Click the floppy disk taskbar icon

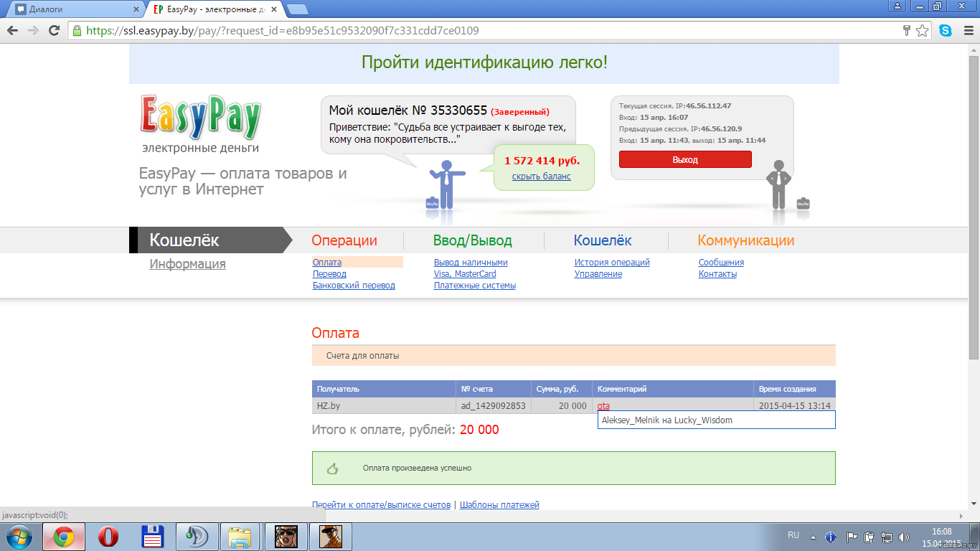coord(153,536)
